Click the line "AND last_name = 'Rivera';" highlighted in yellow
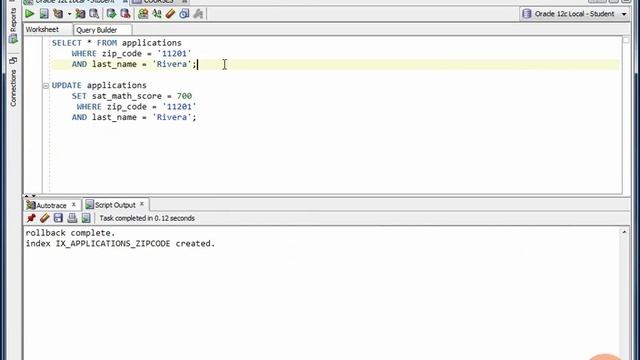 click(x=134, y=64)
